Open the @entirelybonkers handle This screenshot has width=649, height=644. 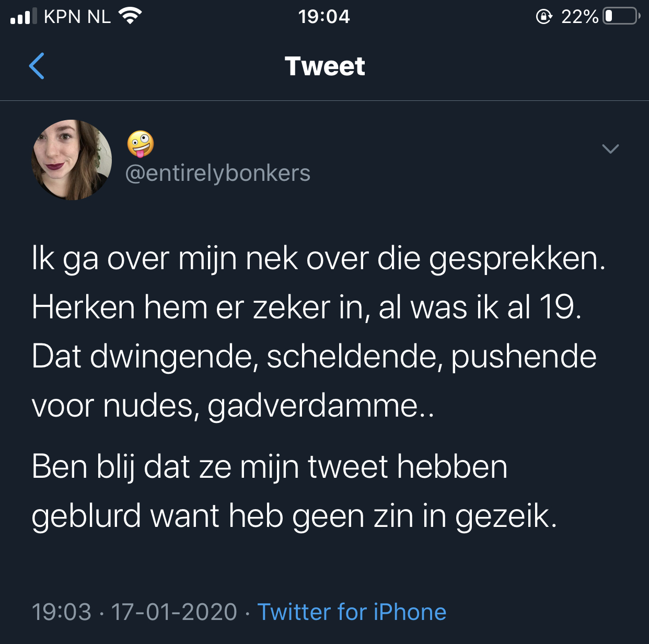pos(218,174)
